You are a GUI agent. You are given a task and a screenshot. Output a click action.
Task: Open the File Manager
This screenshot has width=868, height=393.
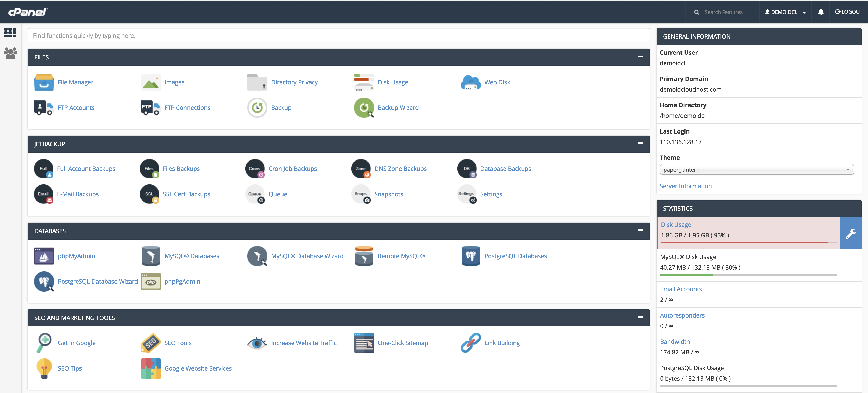[75, 82]
